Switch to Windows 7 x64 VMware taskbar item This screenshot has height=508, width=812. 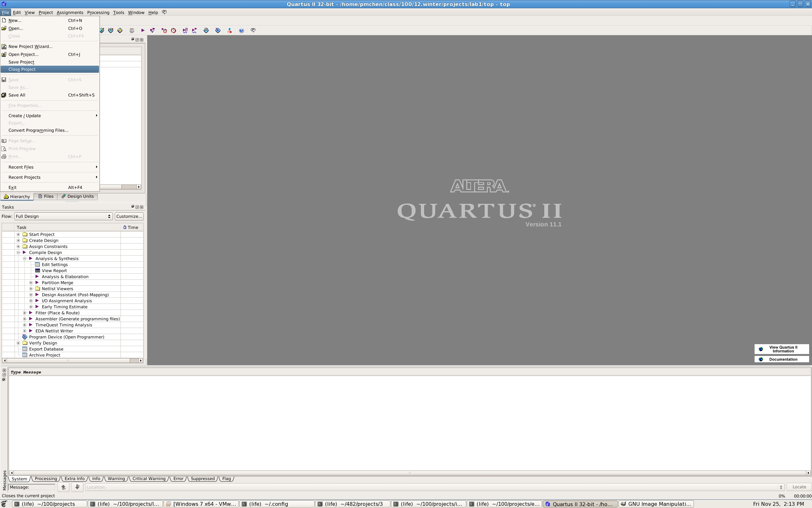pos(201,504)
